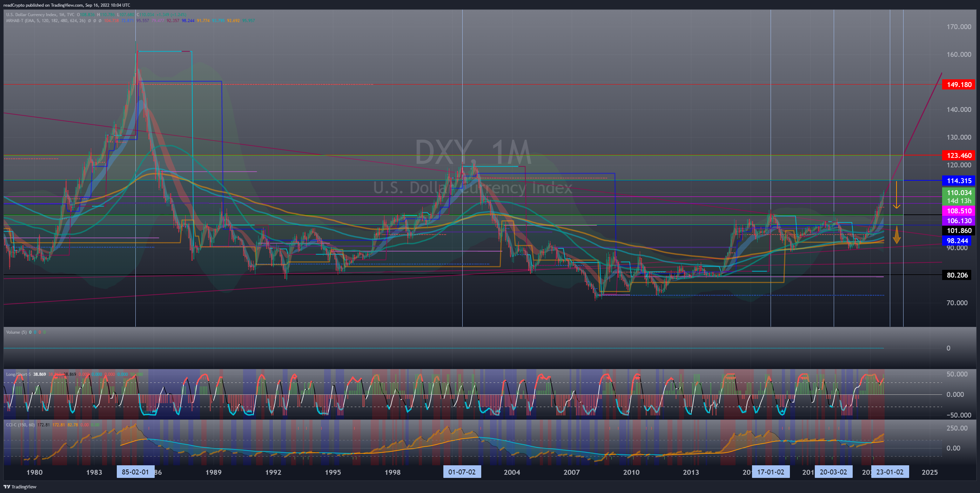Click the 70.000 price axis value
Screen dimensions: 980x493
(957, 303)
